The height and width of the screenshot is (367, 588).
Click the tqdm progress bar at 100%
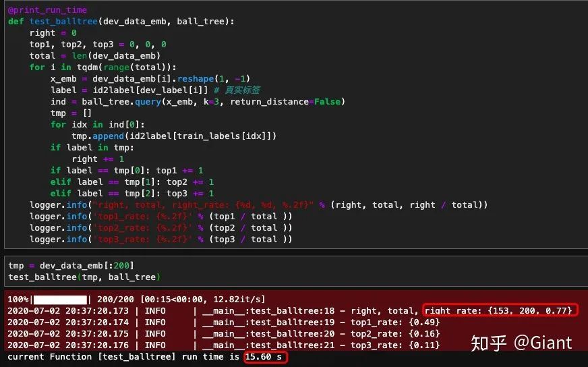(x=60, y=300)
